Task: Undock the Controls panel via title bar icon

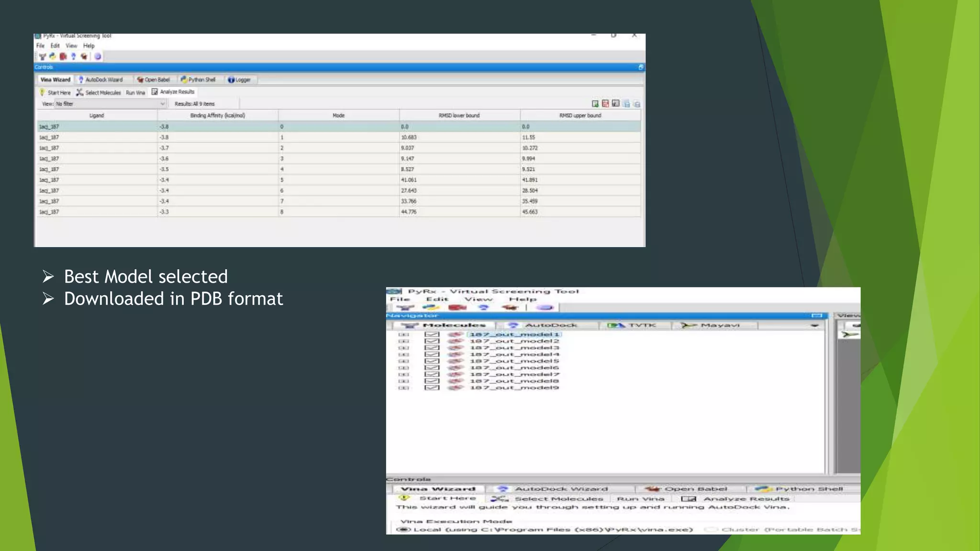Action: 641,67
